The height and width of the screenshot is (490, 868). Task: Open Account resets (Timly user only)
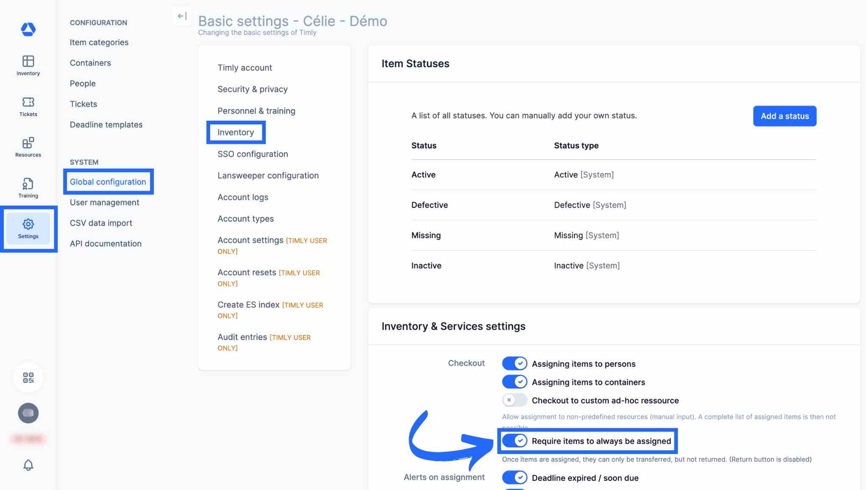click(x=269, y=277)
